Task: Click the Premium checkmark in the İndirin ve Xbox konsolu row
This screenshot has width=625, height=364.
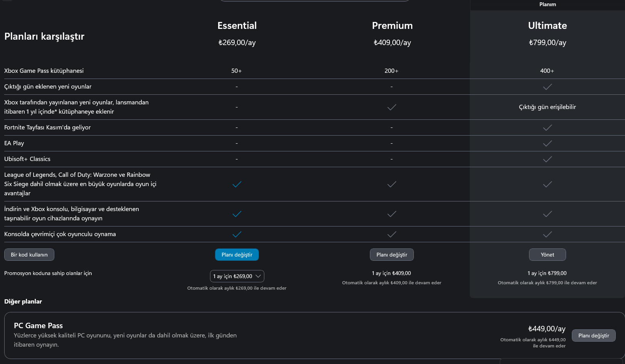Action: [391, 214]
